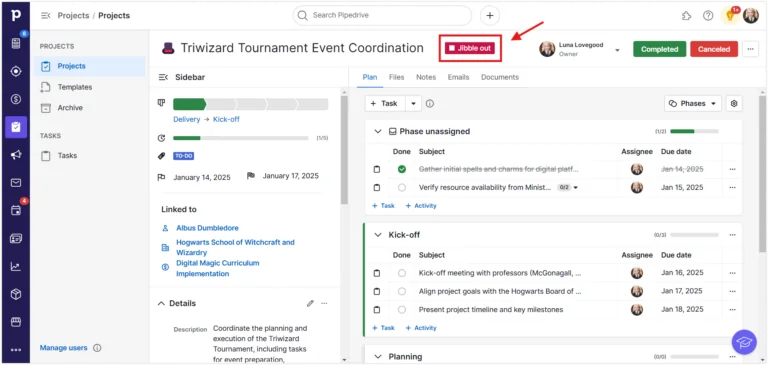Mark project as Completed
Viewport: 768px width, 365px height.
click(x=659, y=49)
